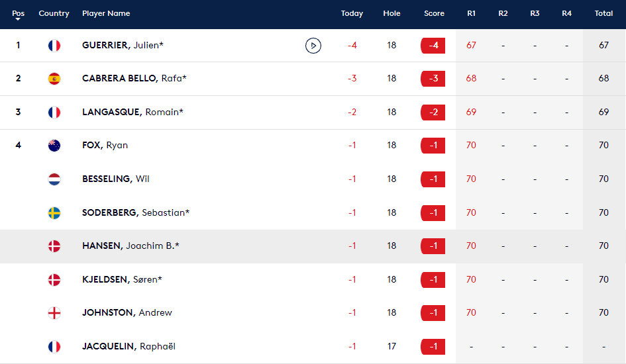The image size is (626, 364).
Task: Click the Today column header
Action: pos(352,13)
